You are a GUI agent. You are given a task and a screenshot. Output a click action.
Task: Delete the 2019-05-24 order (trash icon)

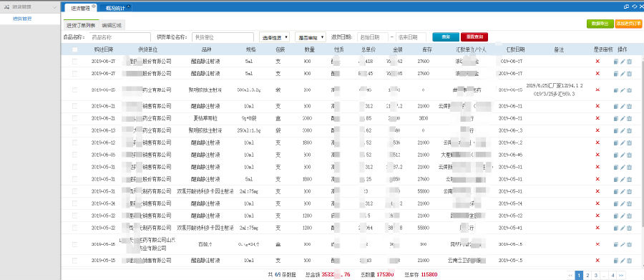[x=629, y=203]
